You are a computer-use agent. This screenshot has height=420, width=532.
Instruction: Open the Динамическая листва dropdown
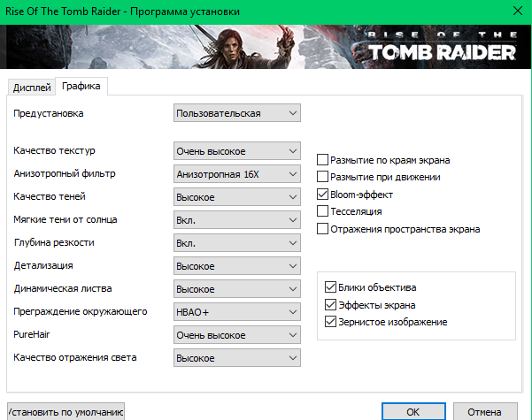(237, 289)
